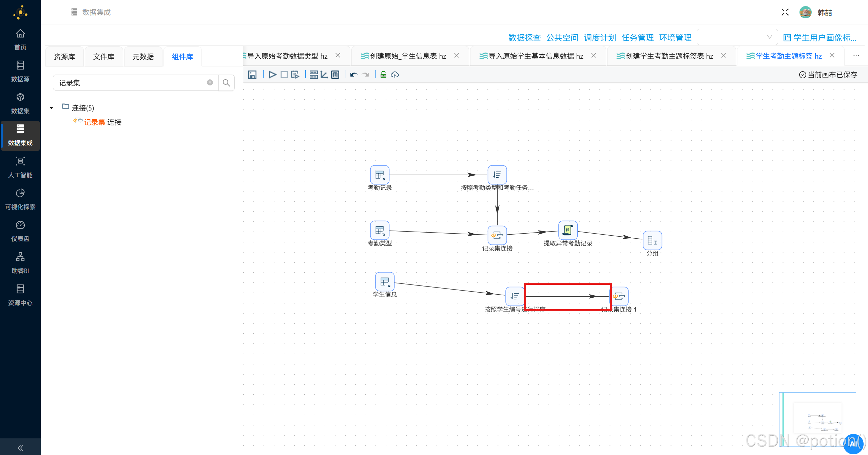This screenshot has height=455, width=868.
Task: Close the 学生考勤主题标签 hz tab
Action: coord(832,55)
